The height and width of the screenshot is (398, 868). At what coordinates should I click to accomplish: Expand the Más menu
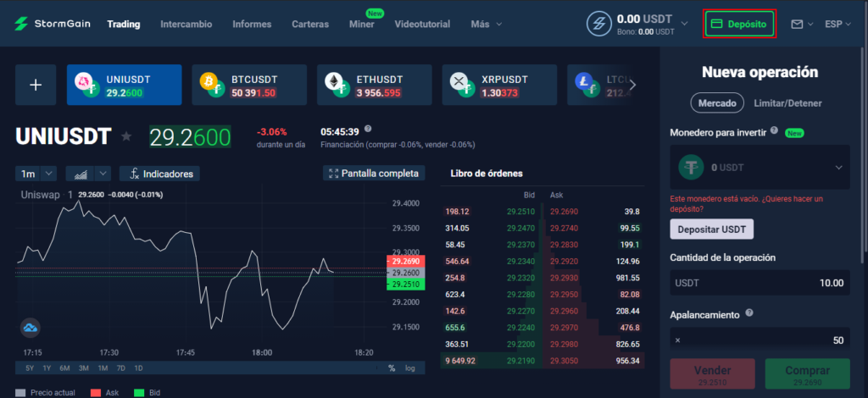click(x=487, y=25)
